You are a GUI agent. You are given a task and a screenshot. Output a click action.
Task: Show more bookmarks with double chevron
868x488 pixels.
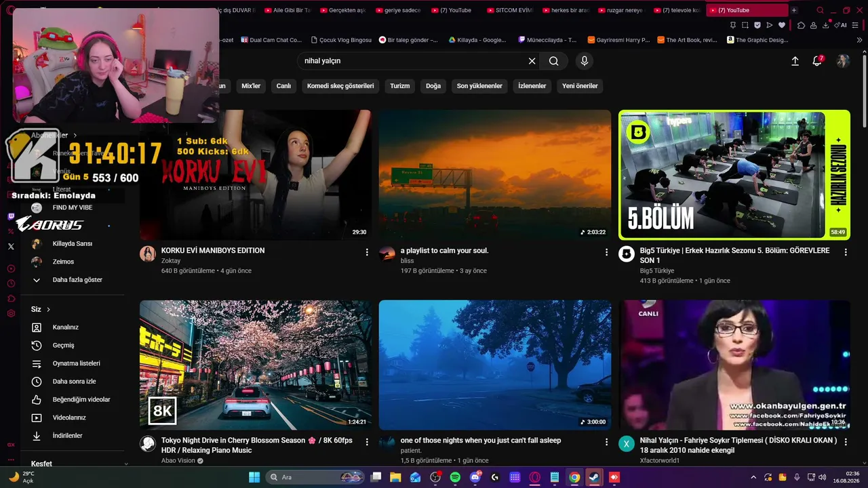(860, 40)
